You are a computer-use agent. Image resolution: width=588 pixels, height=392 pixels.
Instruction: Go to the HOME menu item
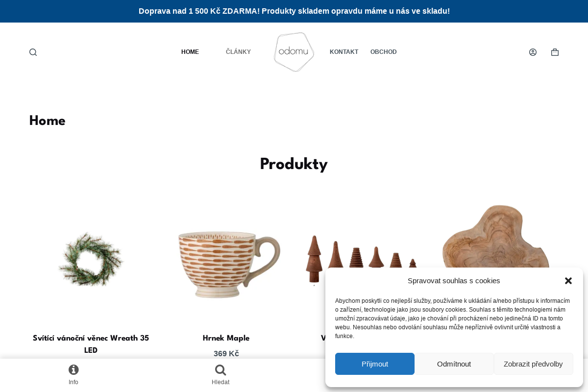point(190,52)
